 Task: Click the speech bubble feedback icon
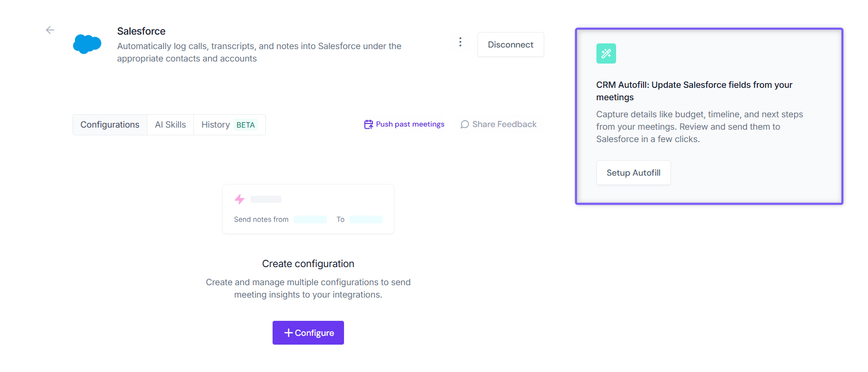[465, 125]
